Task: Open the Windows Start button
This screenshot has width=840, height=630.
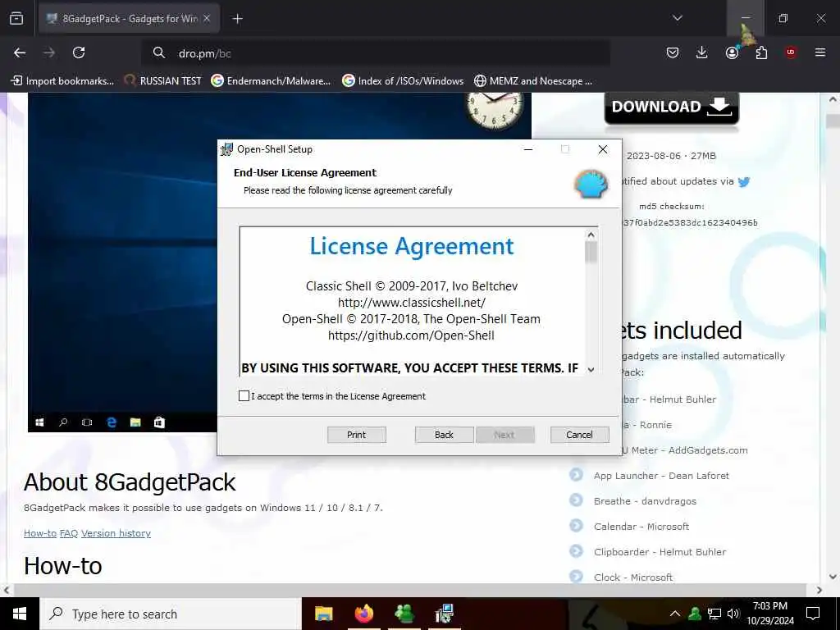Action: coord(20,614)
